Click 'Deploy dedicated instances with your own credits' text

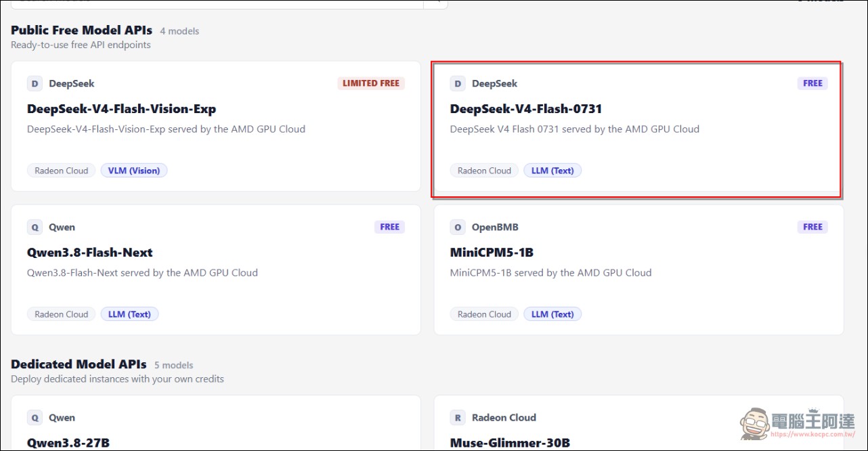[117, 379]
